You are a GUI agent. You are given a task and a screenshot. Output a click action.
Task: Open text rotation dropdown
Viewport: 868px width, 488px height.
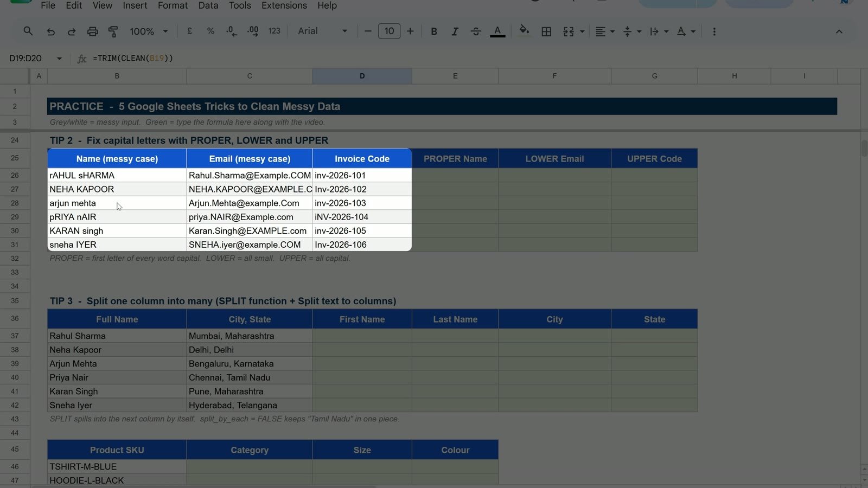point(686,31)
